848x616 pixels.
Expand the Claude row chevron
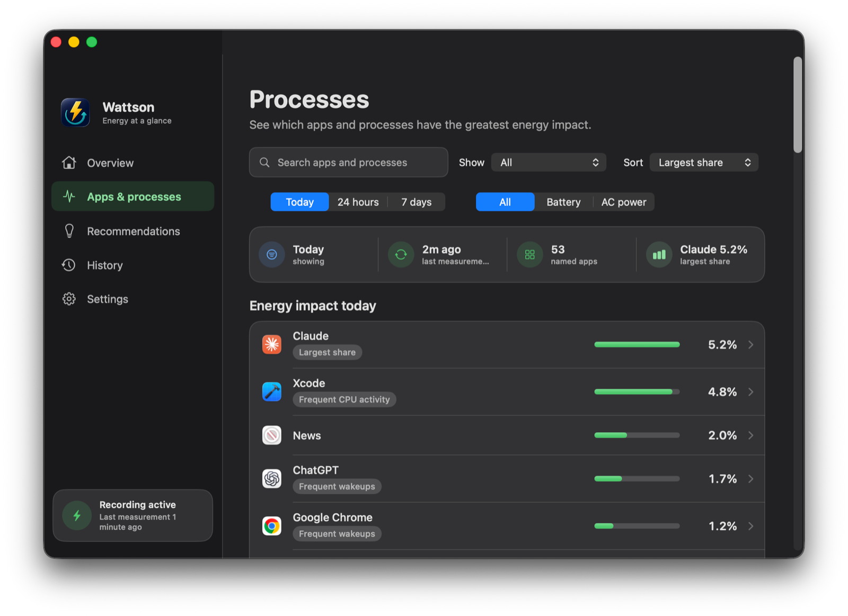751,345
